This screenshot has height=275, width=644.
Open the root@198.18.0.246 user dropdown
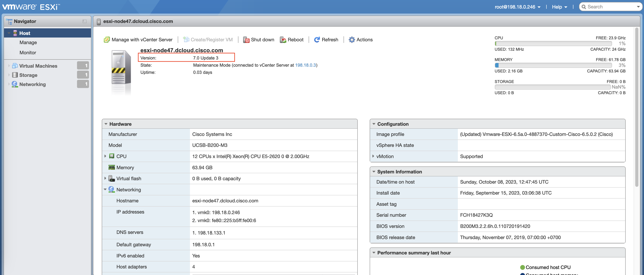(517, 7)
